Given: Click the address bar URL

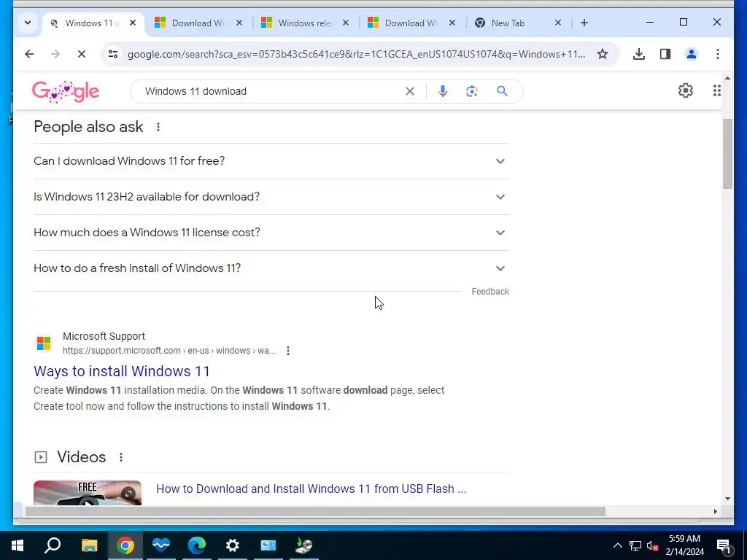Looking at the screenshot, I should click(356, 54).
